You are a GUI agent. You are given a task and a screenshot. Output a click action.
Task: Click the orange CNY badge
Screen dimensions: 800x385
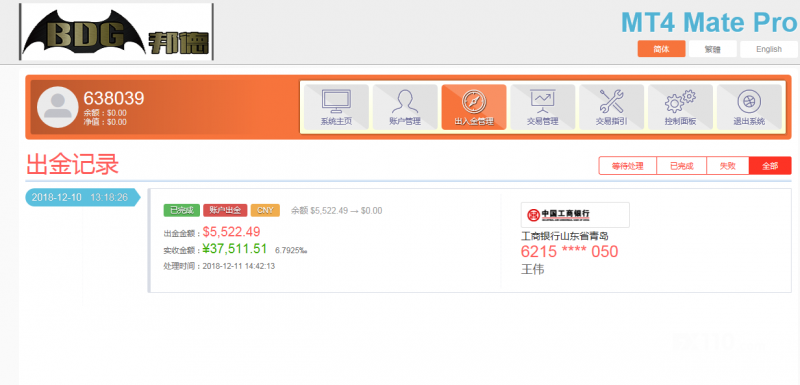click(x=265, y=210)
